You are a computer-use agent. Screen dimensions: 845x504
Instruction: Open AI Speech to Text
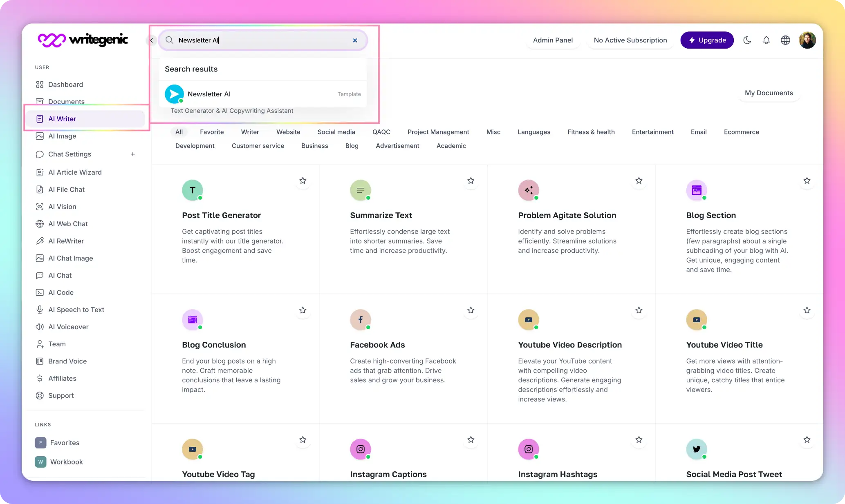coord(76,310)
